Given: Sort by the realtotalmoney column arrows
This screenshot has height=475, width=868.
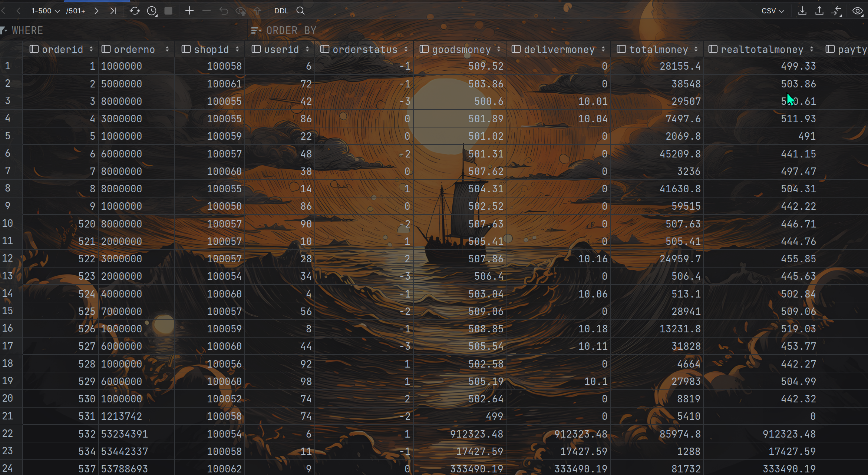Looking at the screenshot, I should click(812, 49).
